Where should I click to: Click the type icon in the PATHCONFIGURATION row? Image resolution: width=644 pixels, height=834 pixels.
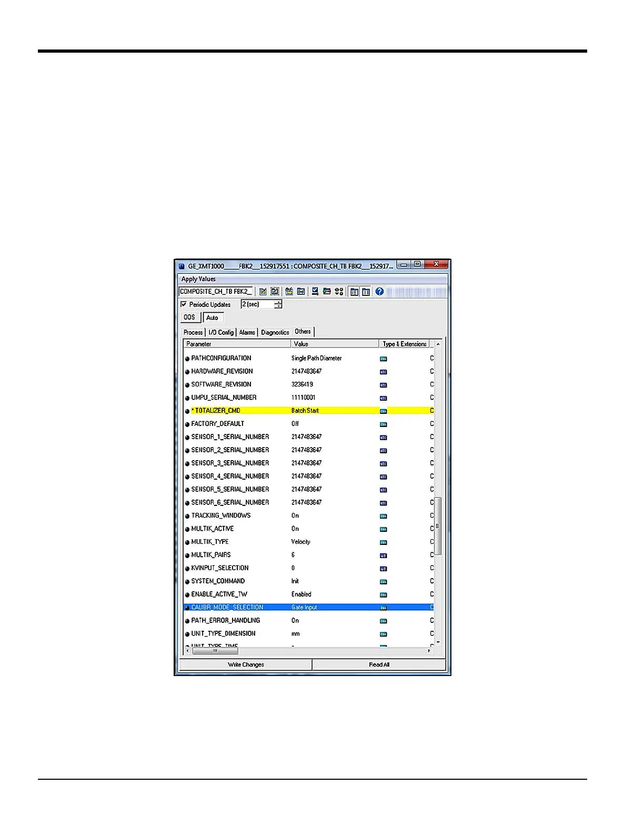[384, 359]
